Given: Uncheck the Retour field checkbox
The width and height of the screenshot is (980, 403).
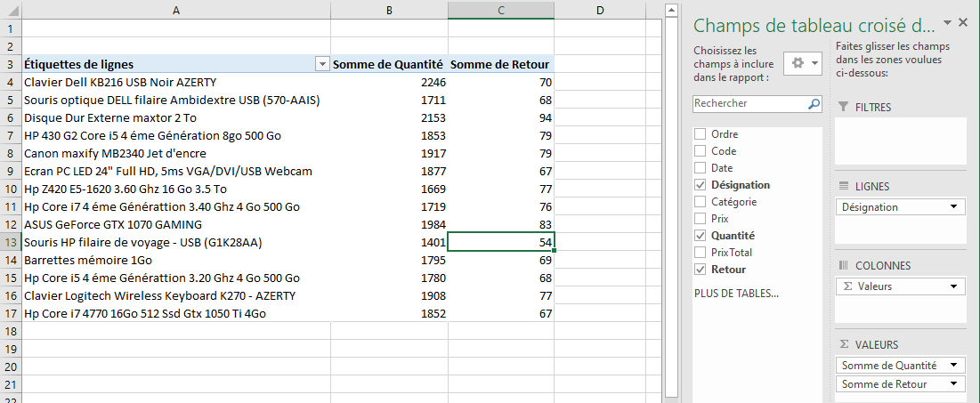Looking at the screenshot, I should 700,270.
